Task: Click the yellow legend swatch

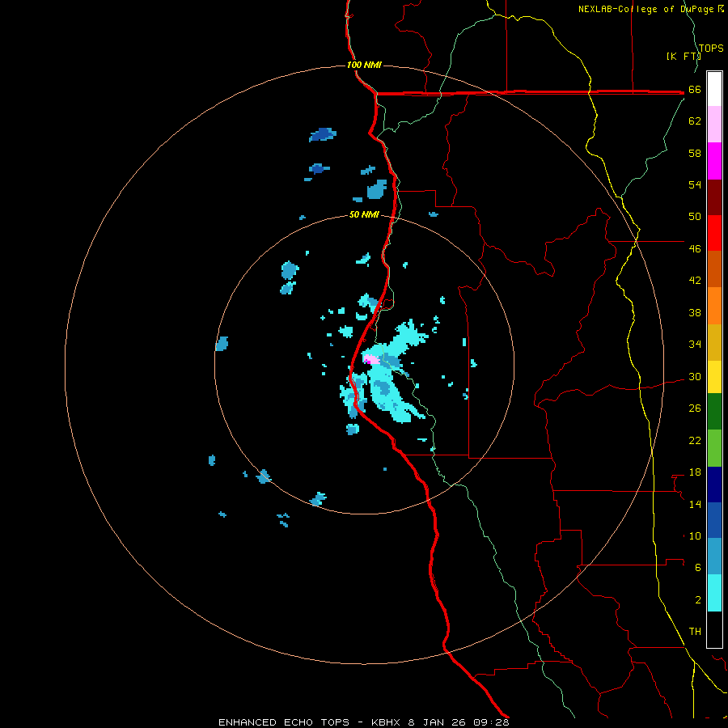Action: (x=714, y=376)
